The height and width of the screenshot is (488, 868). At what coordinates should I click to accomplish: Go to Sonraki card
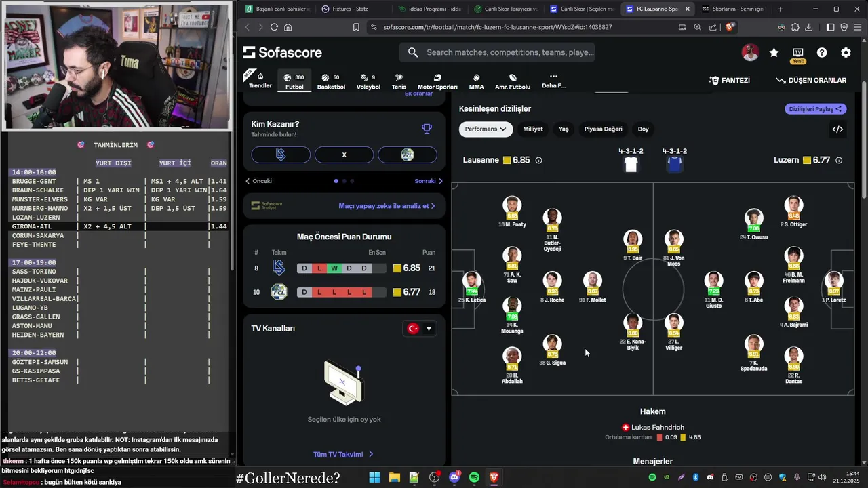coord(429,181)
